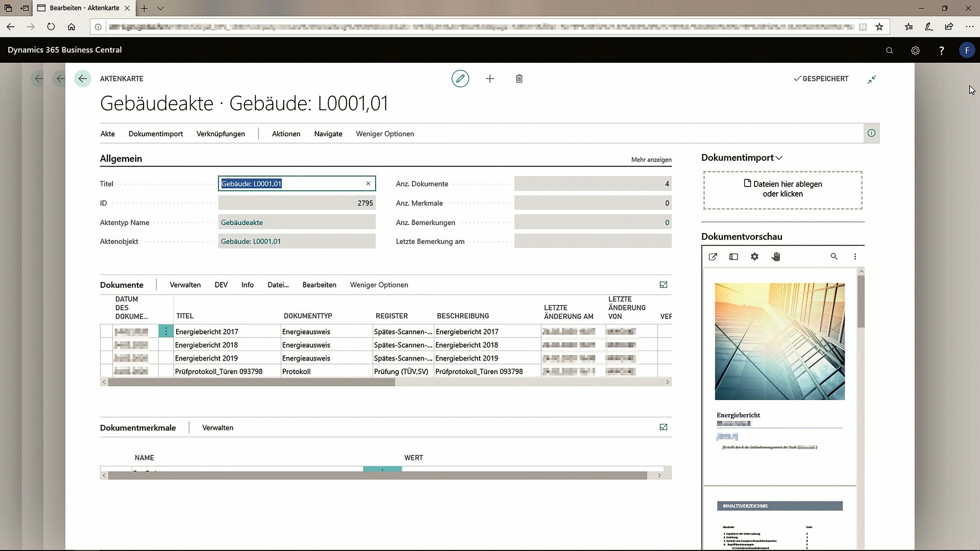Show row actions for Energiebericht 2017
The height and width of the screenshot is (551, 980).
click(166, 331)
